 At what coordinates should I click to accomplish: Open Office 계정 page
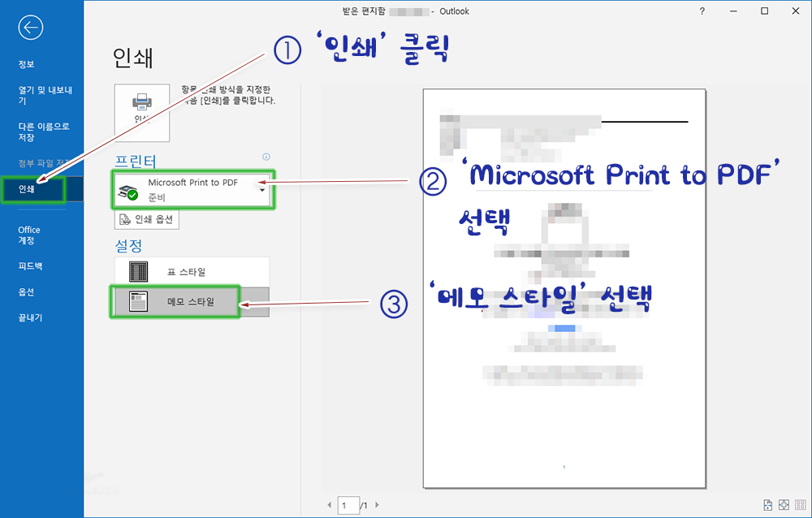(x=29, y=235)
